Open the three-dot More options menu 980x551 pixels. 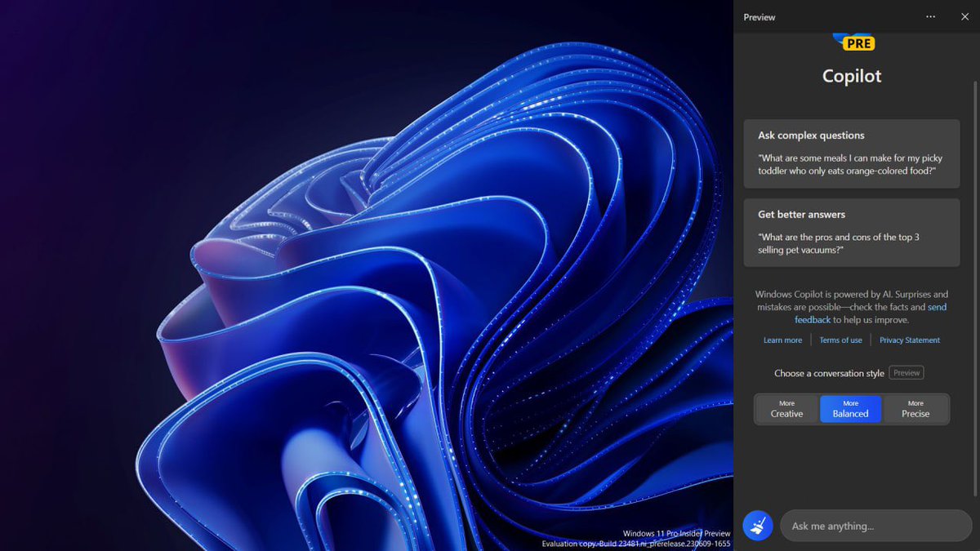931,17
